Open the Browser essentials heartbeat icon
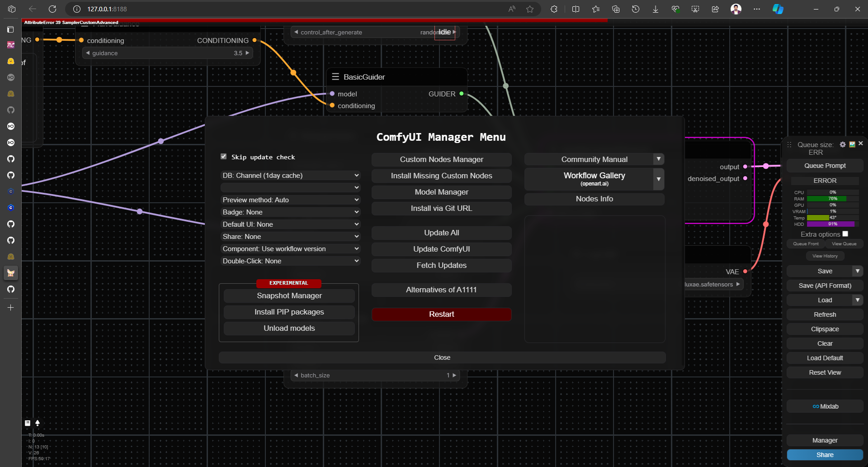Viewport: 868px width, 467px height. (675, 9)
